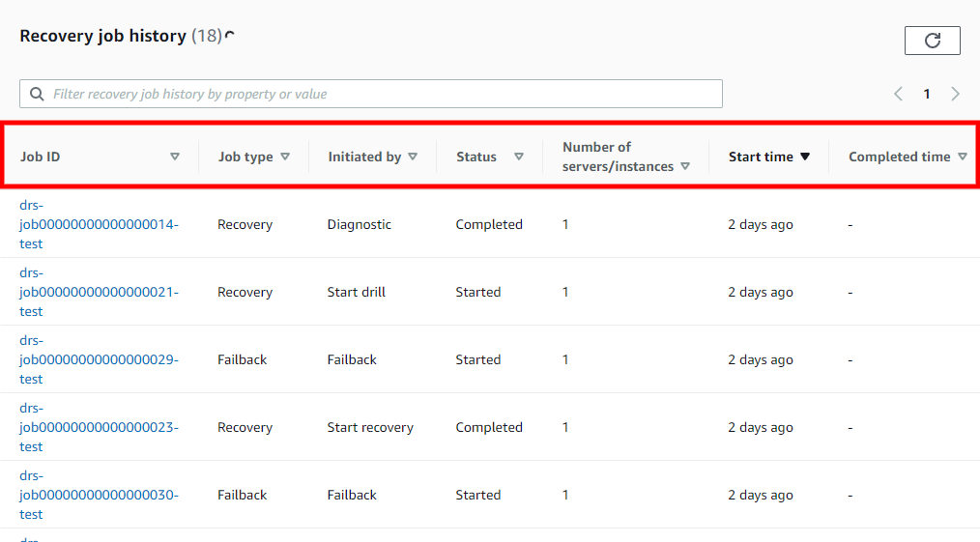Viewport: 980px width, 542px height.
Task: Select page number 1
Action: 927,94
